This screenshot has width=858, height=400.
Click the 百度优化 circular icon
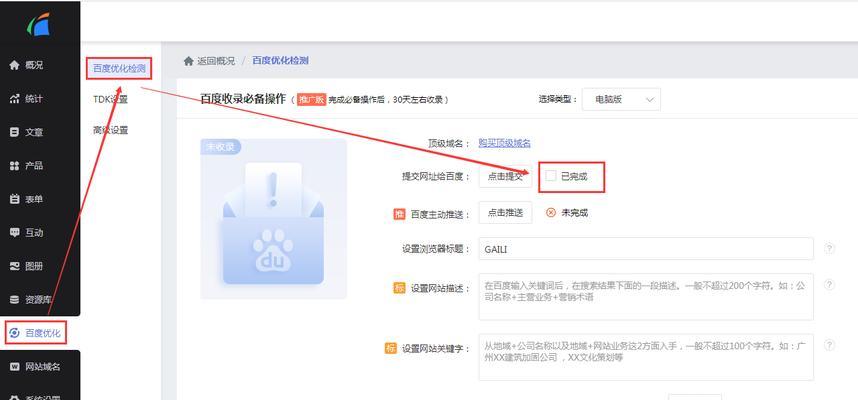(x=15, y=333)
